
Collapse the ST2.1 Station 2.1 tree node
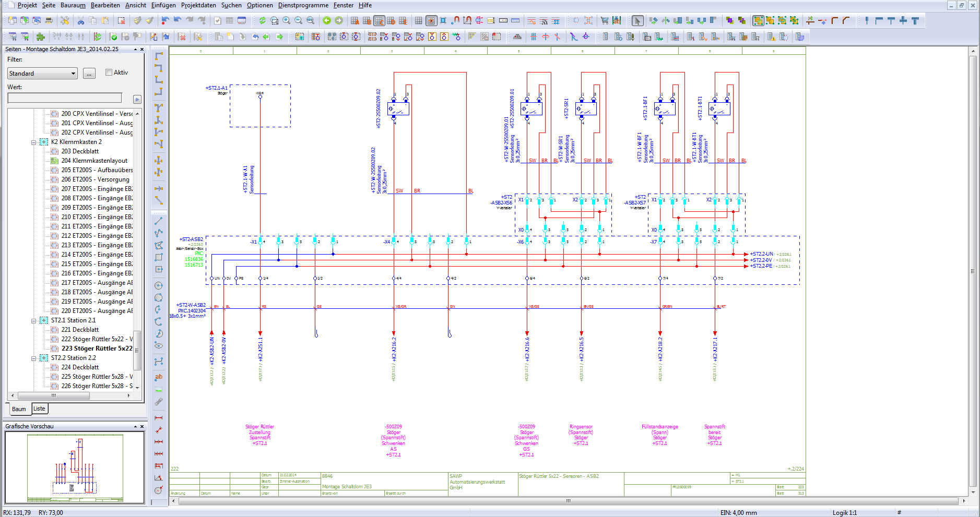pos(34,320)
